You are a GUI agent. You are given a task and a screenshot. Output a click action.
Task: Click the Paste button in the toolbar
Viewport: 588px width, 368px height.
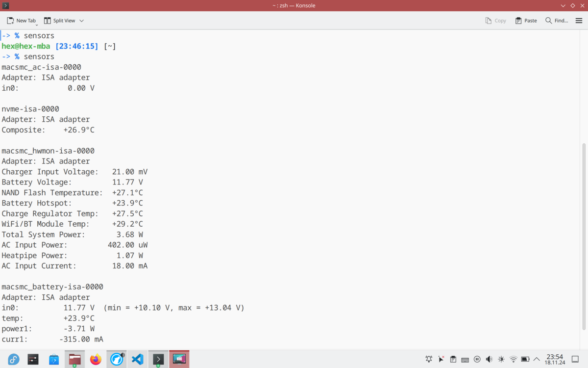(x=526, y=21)
